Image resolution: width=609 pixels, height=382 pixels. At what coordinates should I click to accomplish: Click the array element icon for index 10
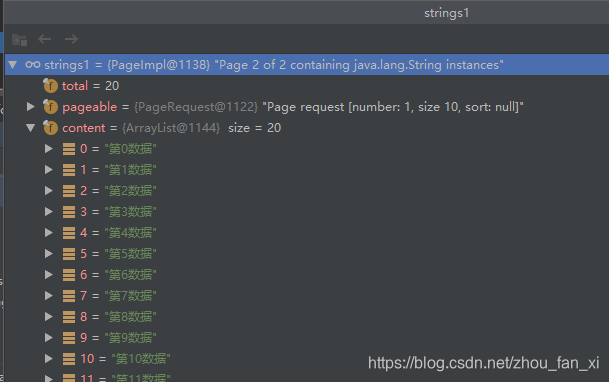tap(69, 359)
